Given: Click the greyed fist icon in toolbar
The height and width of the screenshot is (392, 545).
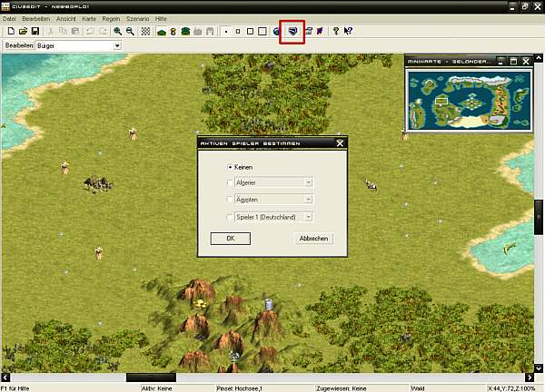Looking at the screenshot, I should click(x=198, y=32).
